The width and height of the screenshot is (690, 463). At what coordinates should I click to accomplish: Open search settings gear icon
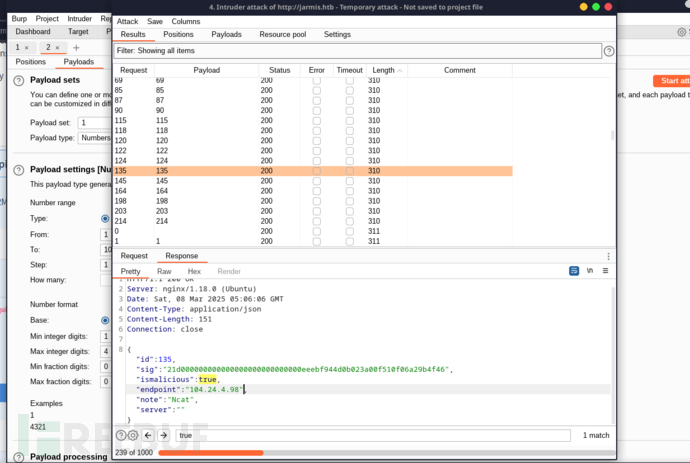pyautogui.click(x=132, y=435)
